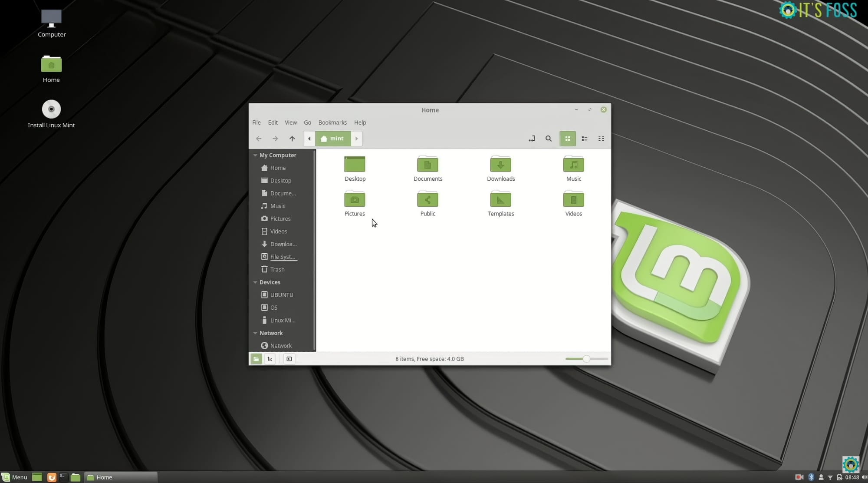Click the Install Linux Mint desktop icon
Viewport: 868px width, 483px height.
[x=51, y=109]
